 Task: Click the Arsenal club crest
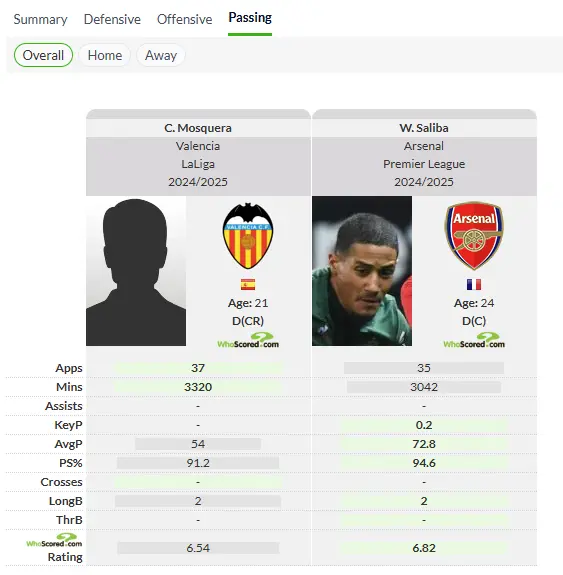pos(474,235)
